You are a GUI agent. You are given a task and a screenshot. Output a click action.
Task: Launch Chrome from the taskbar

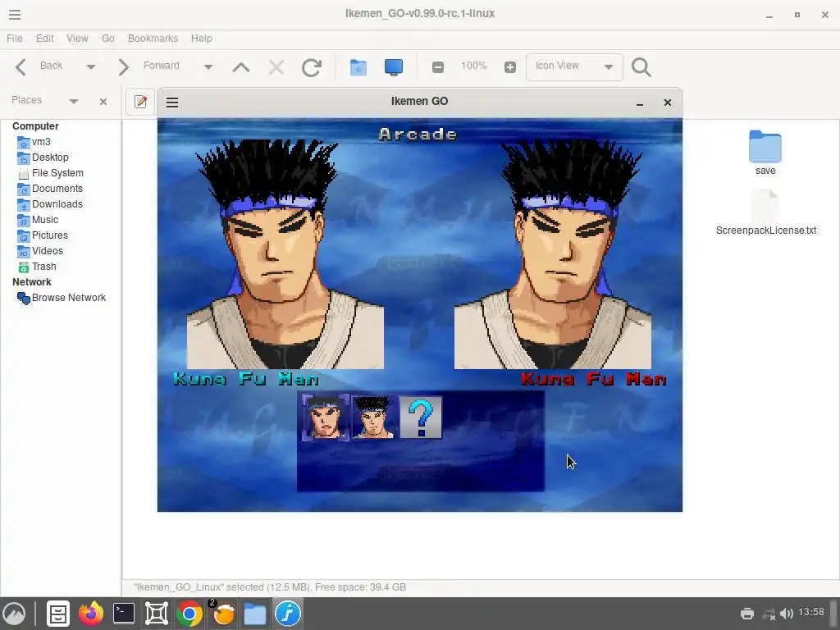(189, 614)
